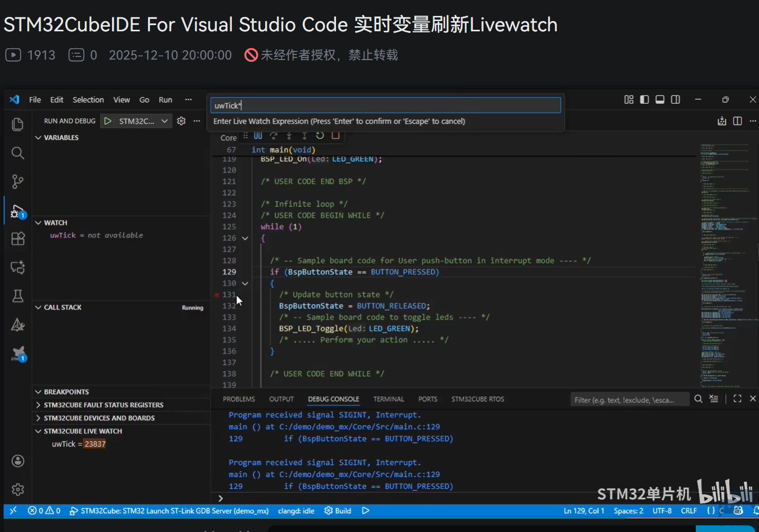Open the Selection menu
Screen dimensions: 759x532
click(88, 100)
